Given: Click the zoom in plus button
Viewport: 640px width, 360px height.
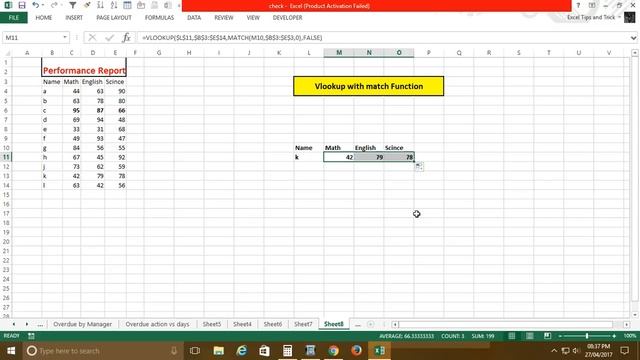Looking at the screenshot, I should (x=614, y=336).
